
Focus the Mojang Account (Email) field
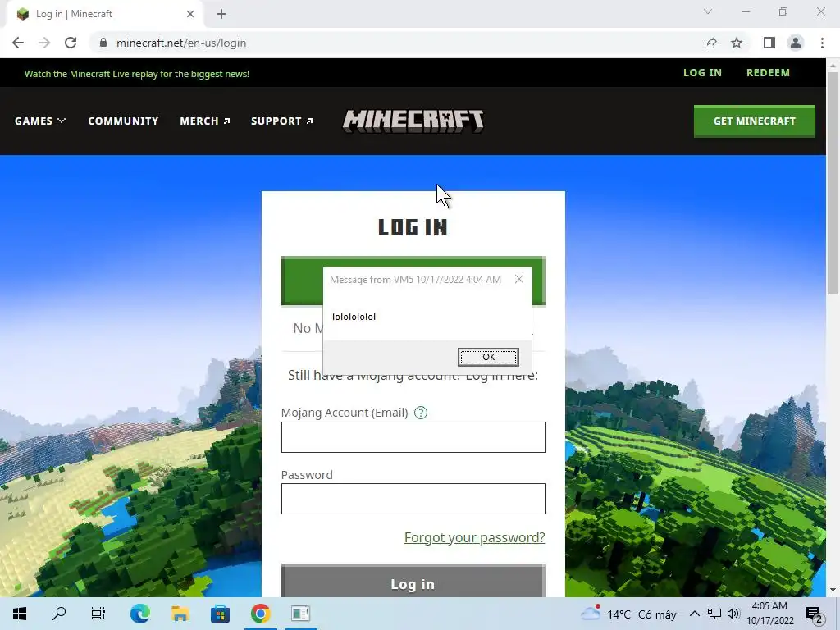413,437
